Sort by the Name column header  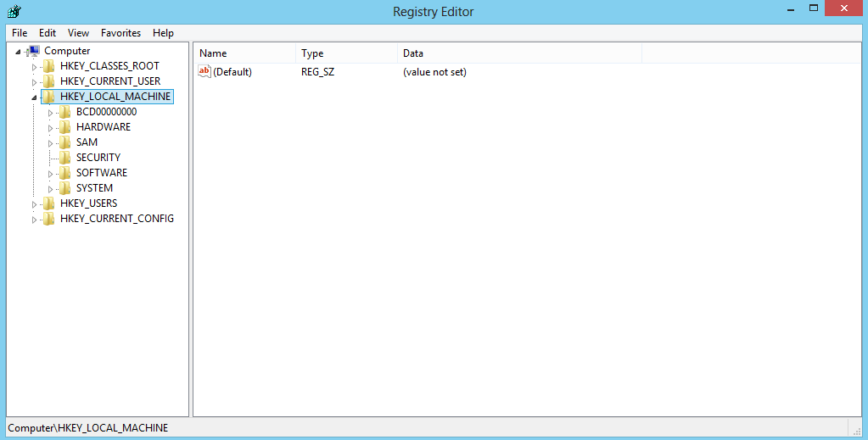pyautogui.click(x=244, y=53)
